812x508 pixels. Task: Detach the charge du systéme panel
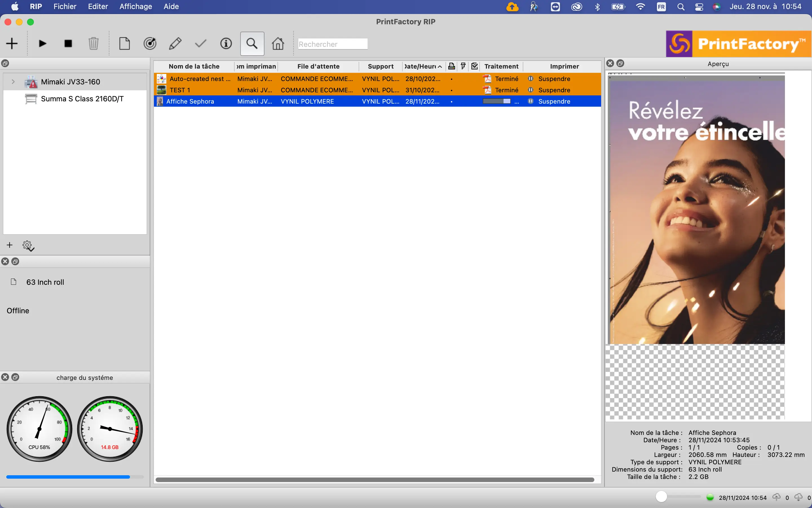16,377
